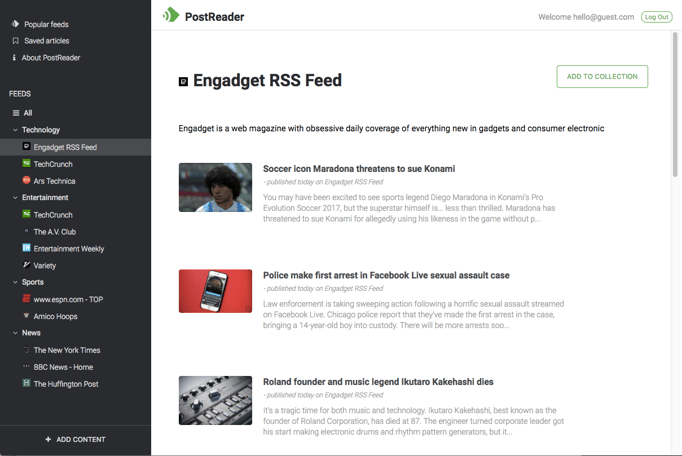682x456 pixels.
Task: Select the All feeds item
Action: click(27, 113)
